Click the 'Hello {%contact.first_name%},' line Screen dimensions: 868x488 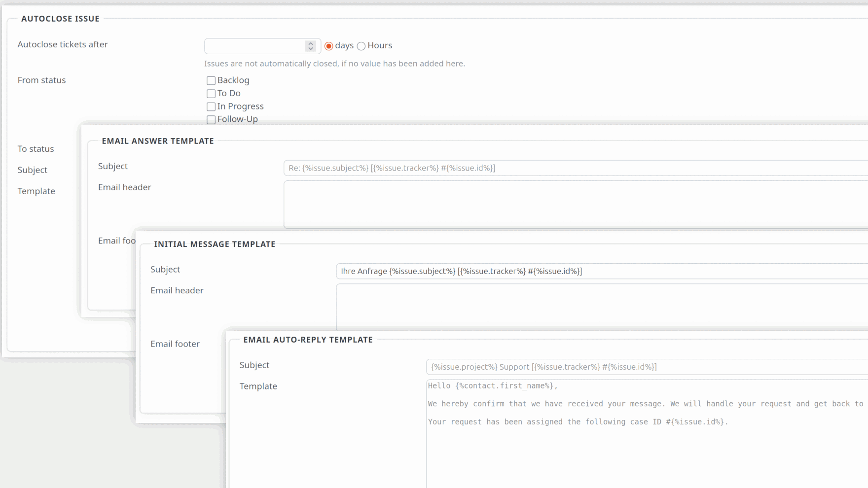coord(493,386)
